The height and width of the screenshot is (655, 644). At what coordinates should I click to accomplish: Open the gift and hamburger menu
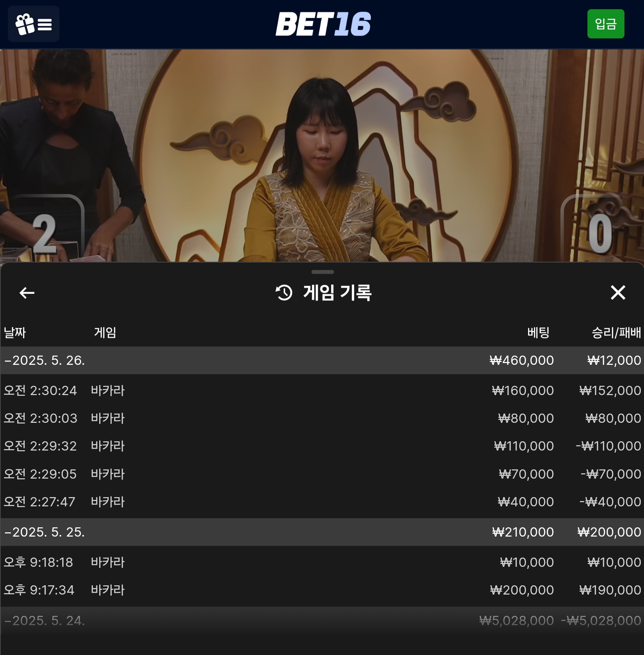[x=33, y=24]
